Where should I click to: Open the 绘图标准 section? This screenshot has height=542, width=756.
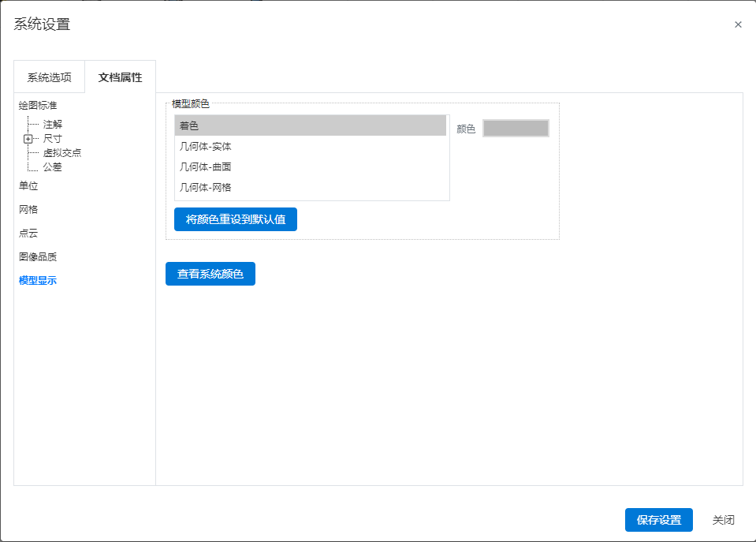(x=38, y=105)
